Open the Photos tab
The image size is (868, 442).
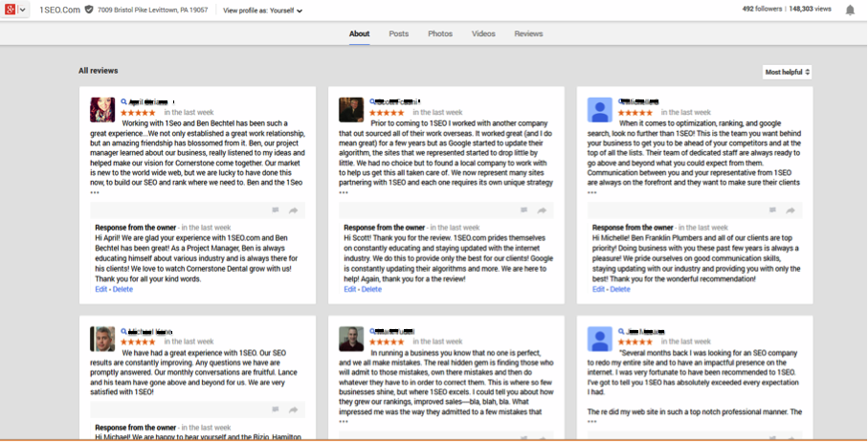pos(440,33)
